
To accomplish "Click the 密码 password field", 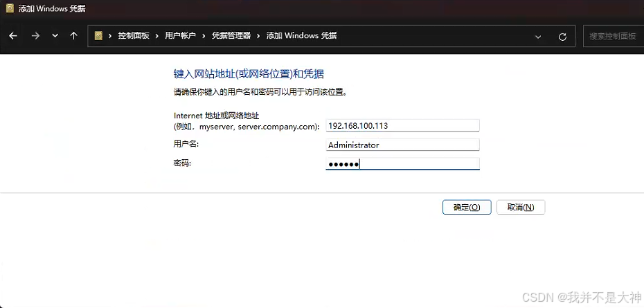I will coord(402,164).
